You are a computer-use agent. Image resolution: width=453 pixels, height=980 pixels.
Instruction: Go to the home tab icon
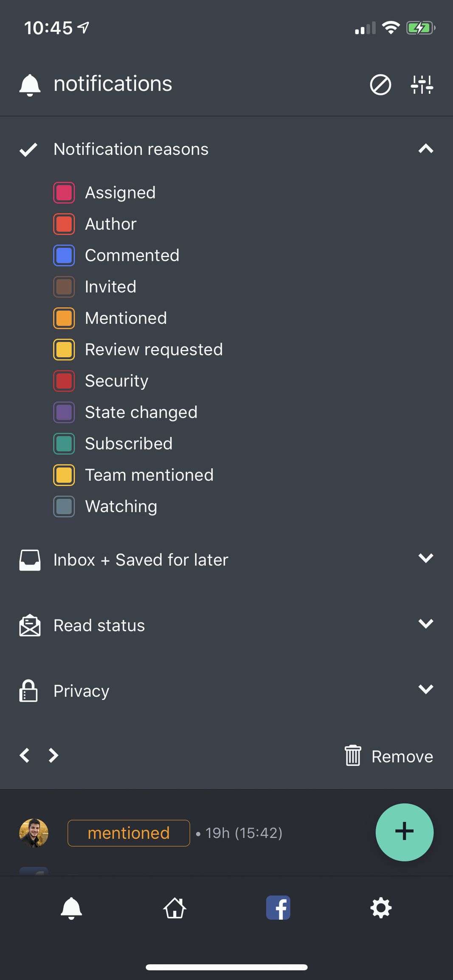[x=175, y=908]
